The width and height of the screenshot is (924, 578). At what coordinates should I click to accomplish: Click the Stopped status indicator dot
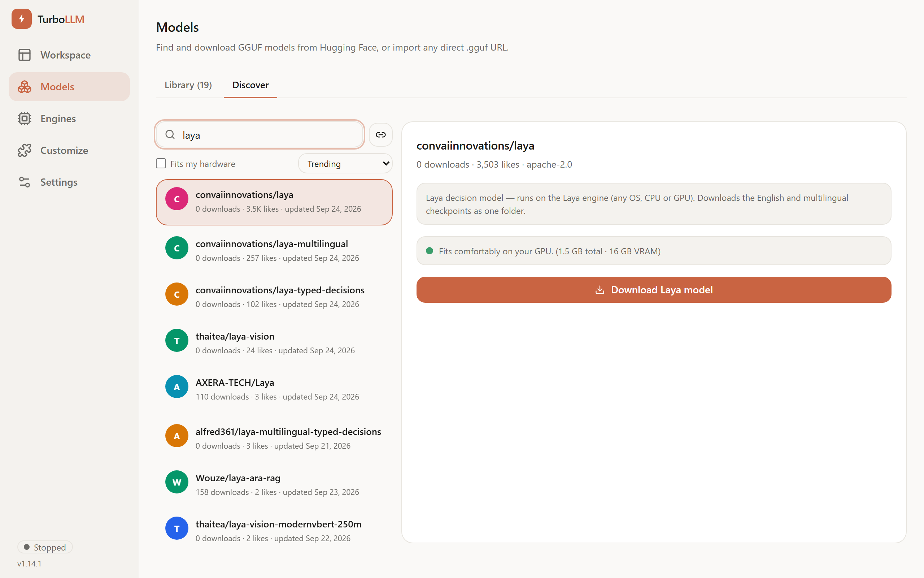point(27,547)
